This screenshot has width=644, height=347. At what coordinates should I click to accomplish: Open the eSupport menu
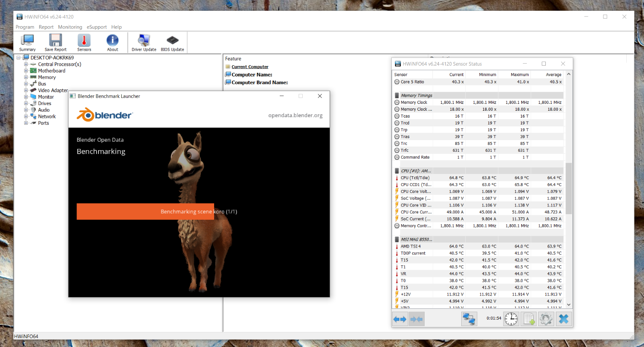coord(97,27)
